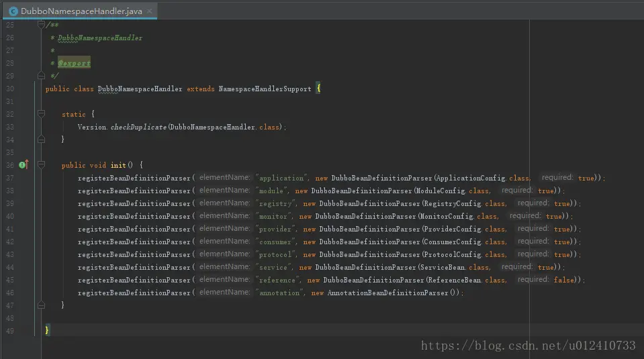Image resolution: width=644 pixels, height=359 pixels.
Task: Click ProtocolConfig.class on line 43
Action: coord(464,254)
